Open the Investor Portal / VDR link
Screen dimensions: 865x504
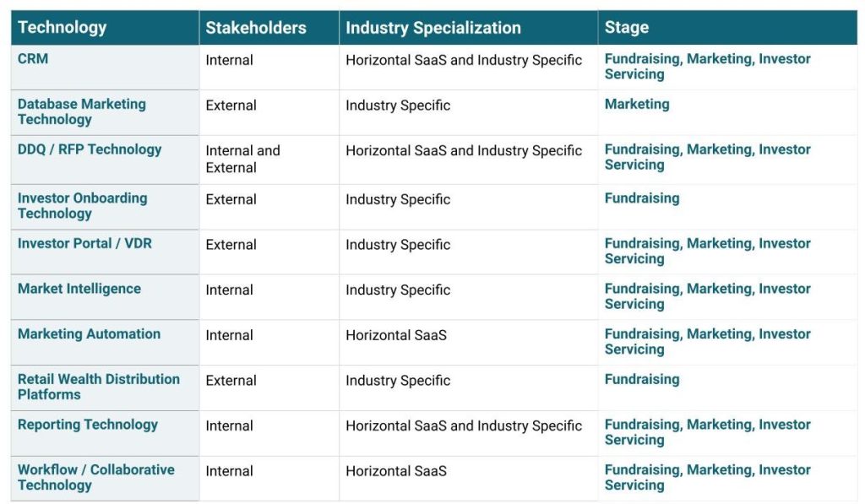tap(84, 243)
